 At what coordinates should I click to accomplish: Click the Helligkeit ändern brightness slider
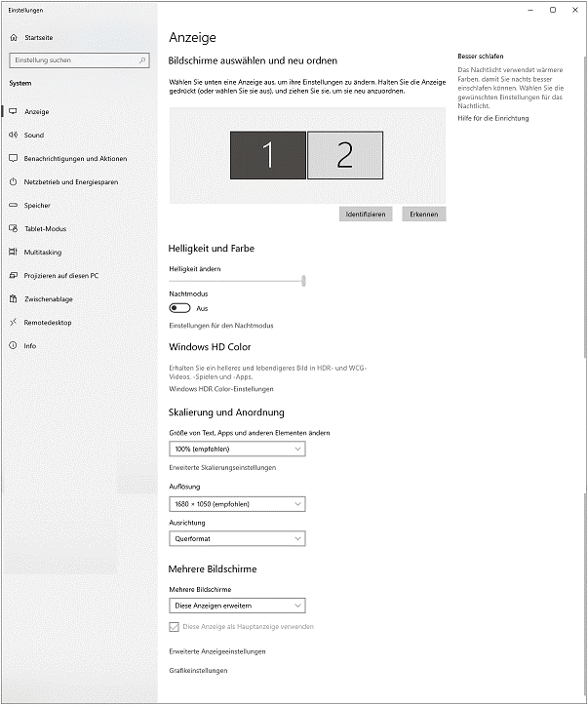237,281
